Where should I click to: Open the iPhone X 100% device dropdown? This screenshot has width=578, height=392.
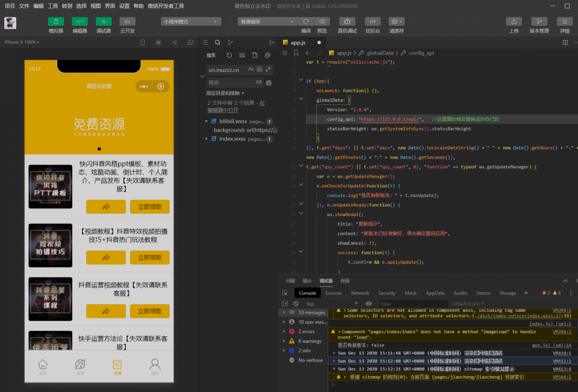click(22, 42)
